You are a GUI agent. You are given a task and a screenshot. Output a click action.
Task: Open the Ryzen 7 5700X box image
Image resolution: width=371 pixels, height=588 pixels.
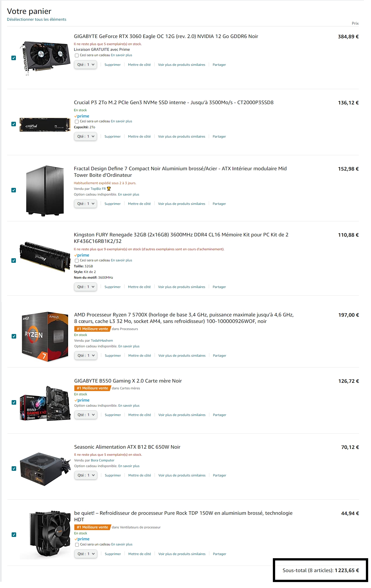pos(45,336)
